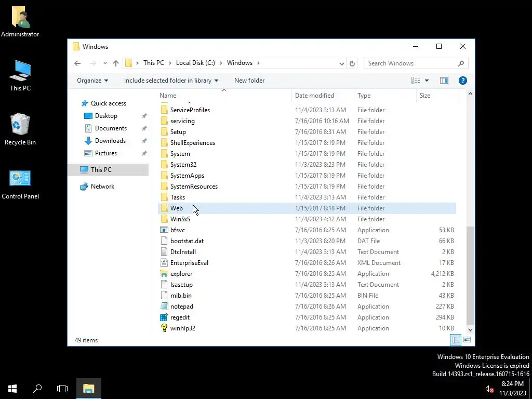The height and width of the screenshot is (399, 532).
Task: Select the bootstat.dat file icon
Action: (164, 241)
